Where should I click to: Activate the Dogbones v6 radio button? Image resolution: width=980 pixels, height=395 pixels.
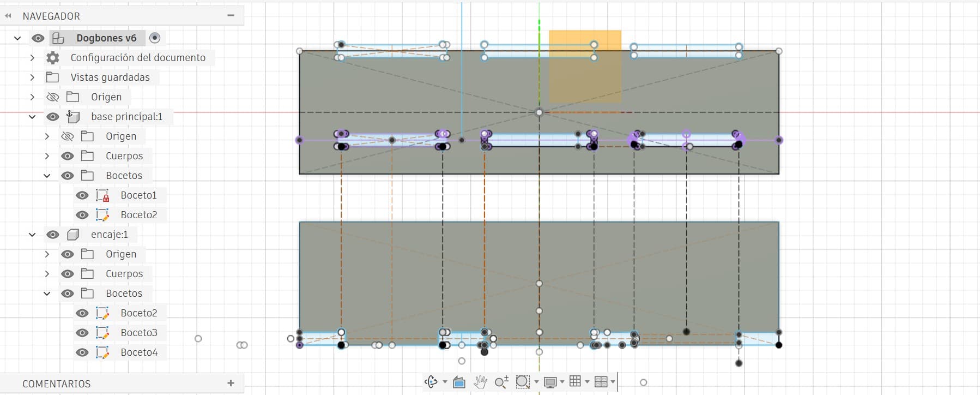click(155, 38)
